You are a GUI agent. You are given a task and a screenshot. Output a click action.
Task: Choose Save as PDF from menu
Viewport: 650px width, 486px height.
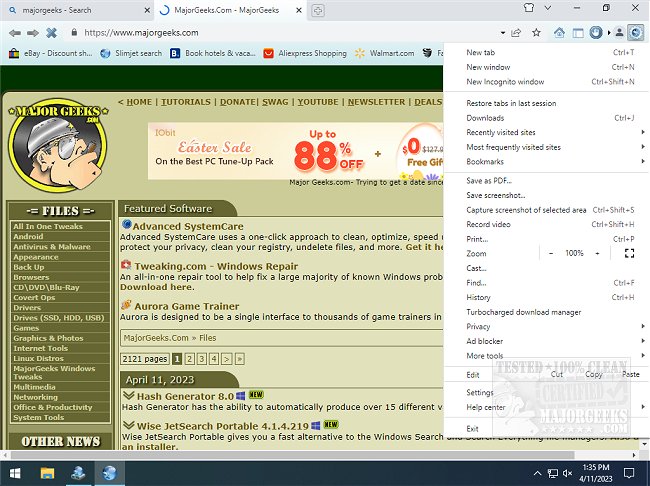489,181
